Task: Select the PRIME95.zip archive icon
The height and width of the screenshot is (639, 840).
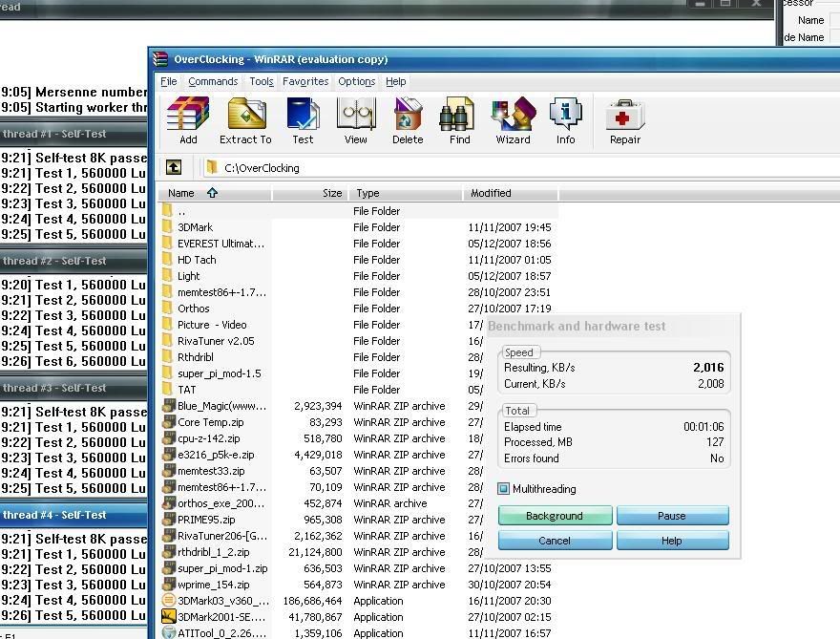Action: click(x=169, y=520)
